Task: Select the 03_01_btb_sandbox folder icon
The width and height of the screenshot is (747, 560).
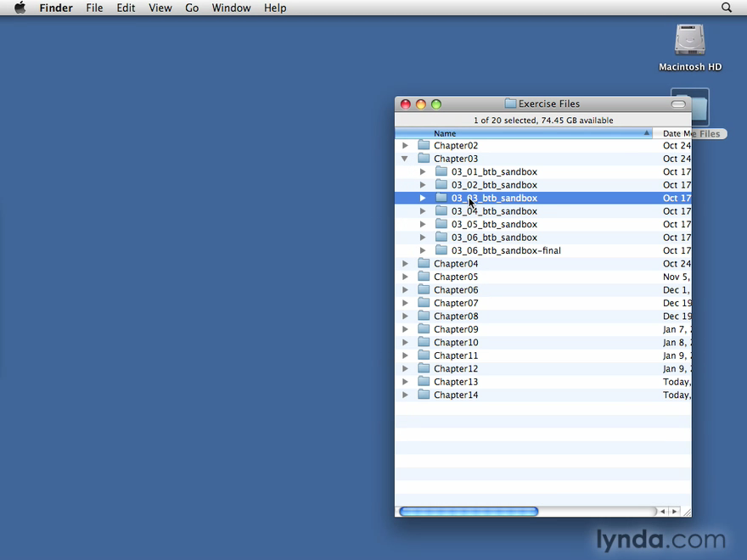Action: click(x=441, y=171)
